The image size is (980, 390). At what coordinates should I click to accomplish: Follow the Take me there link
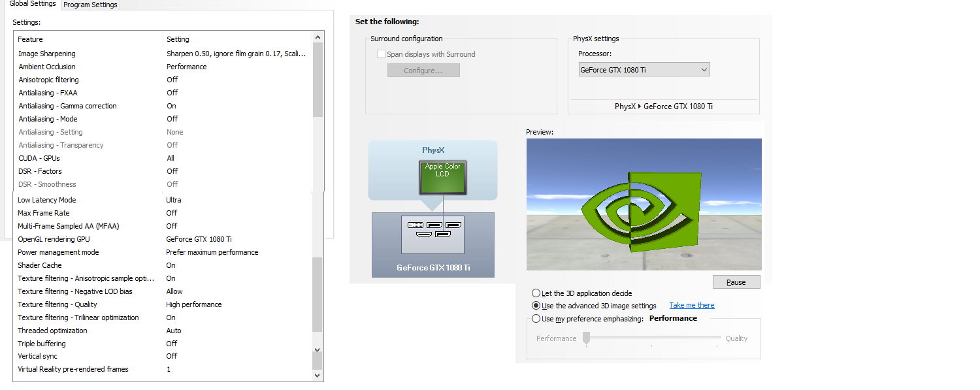click(692, 305)
